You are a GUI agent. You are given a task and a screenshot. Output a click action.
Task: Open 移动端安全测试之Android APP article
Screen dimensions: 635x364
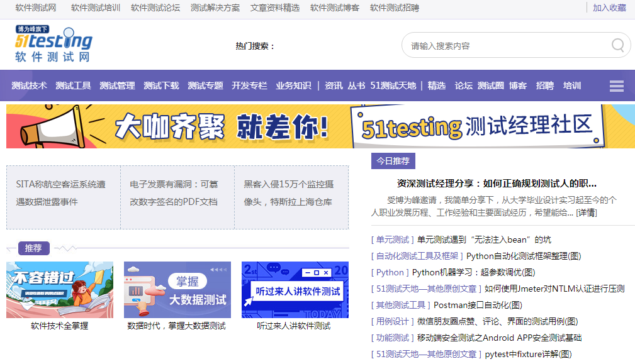pyautogui.click(x=499, y=338)
